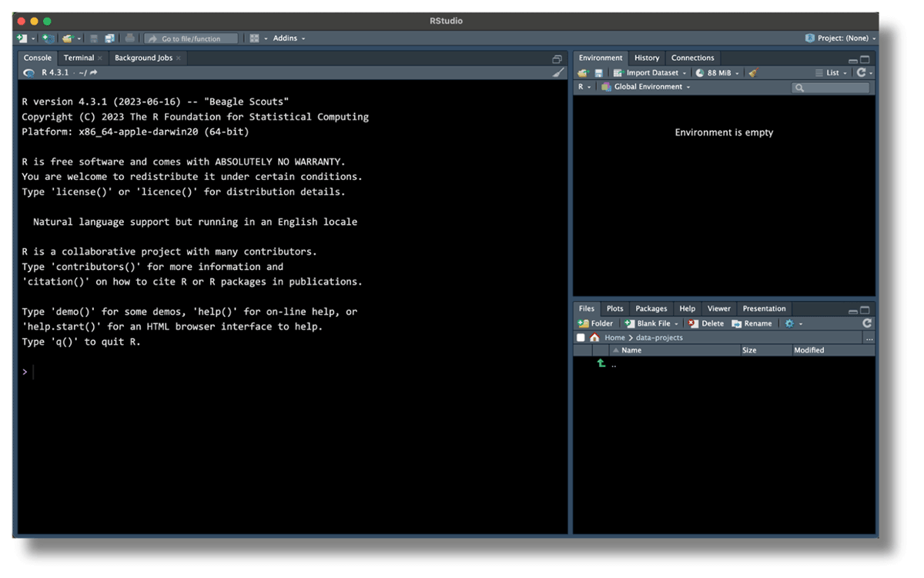Click the Rename button in Files pane

(x=752, y=324)
